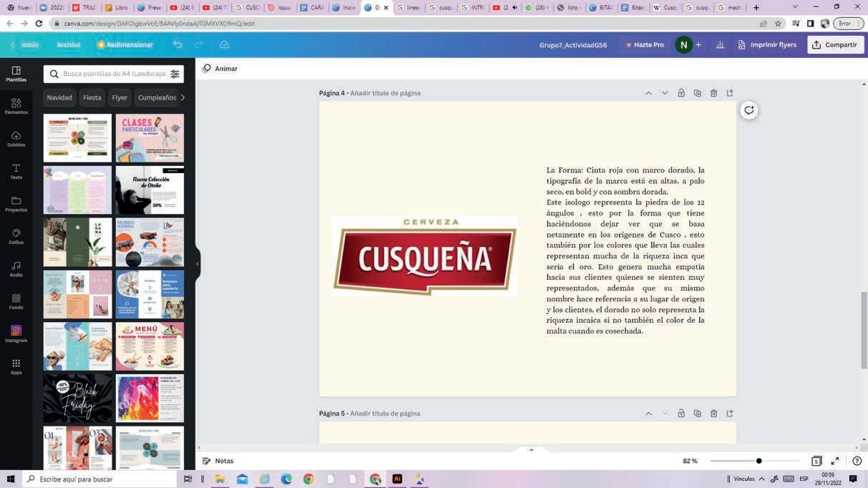The image size is (868, 488).
Task: Open the Notas panel
Action: (218, 461)
